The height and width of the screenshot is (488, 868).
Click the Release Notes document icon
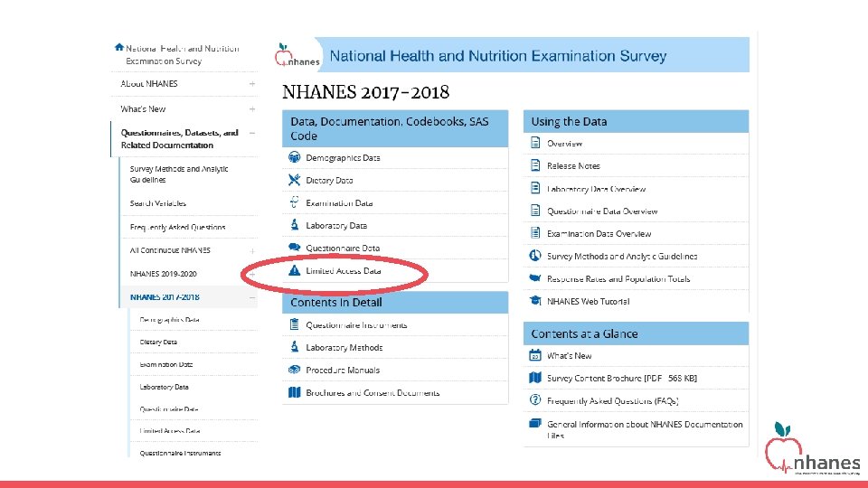pos(535,164)
